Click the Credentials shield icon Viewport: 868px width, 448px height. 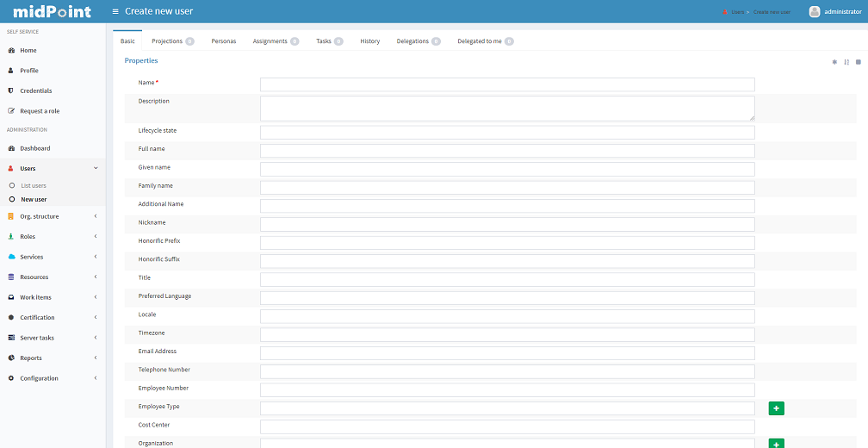pos(11,90)
